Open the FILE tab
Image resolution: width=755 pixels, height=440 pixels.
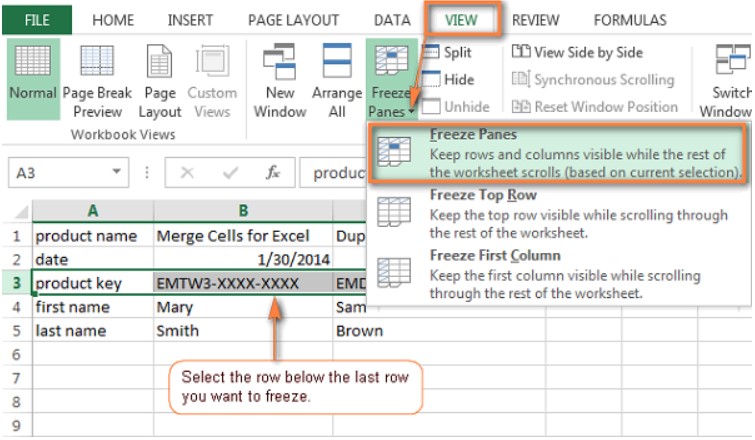point(37,20)
